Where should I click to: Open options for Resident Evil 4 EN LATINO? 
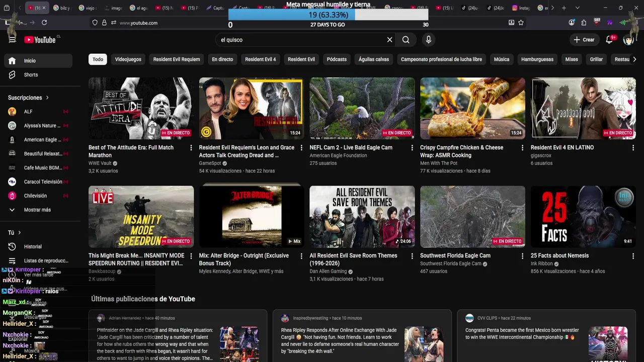[x=633, y=148]
